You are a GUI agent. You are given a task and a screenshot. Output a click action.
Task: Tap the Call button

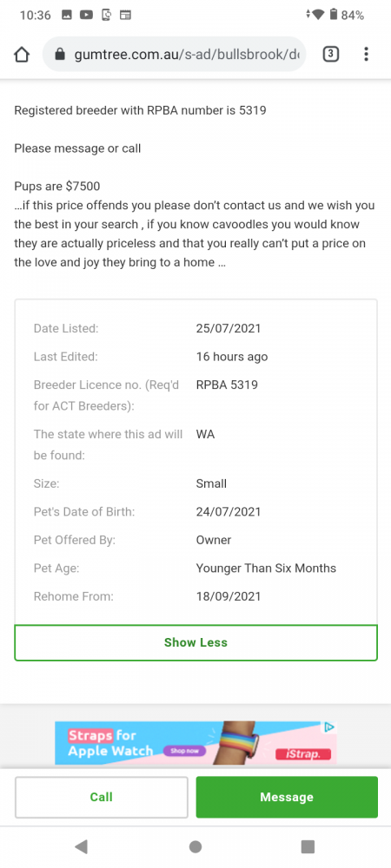102,797
